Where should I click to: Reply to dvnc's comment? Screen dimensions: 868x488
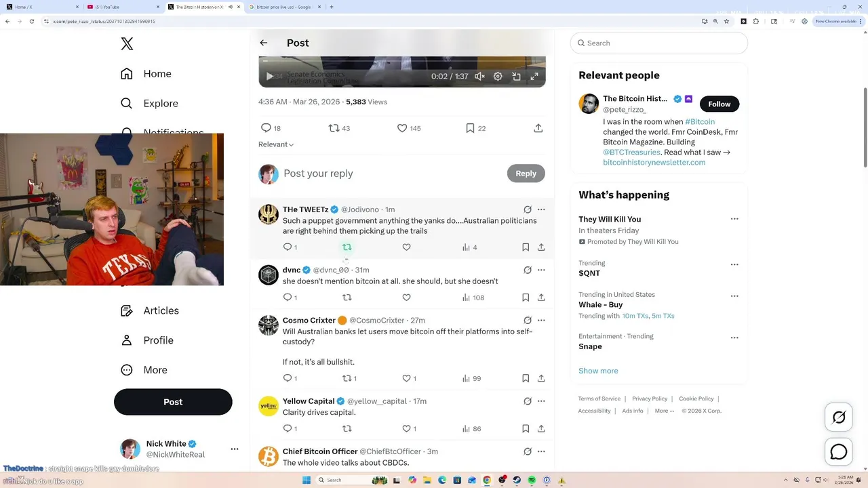pos(290,298)
